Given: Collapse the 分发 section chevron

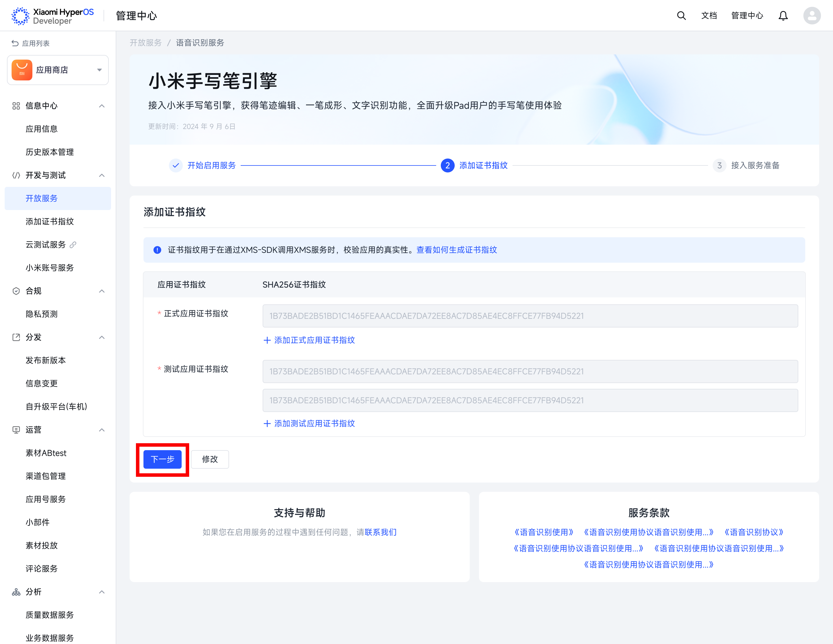Looking at the screenshot, I should 102,337.
